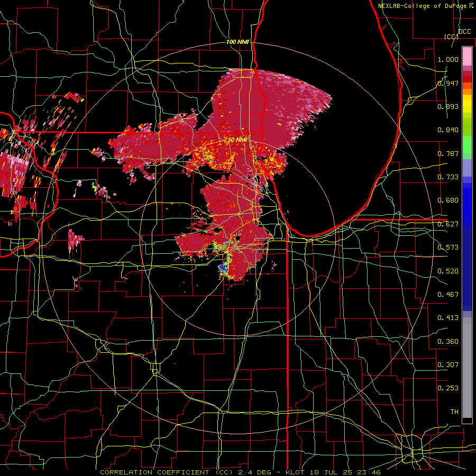This screenshot has width=476, height=476.
Task: Pick the gray color bar segment
Action: coord(467,368)
